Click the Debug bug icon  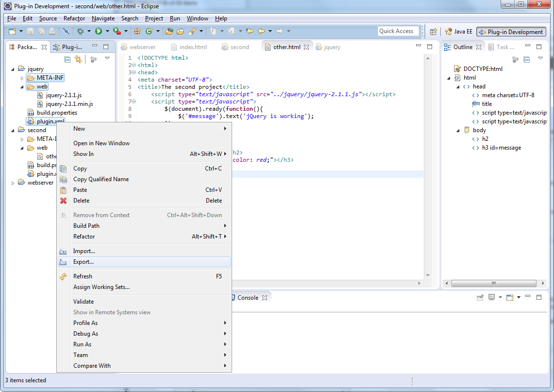[x=80, y=31]
